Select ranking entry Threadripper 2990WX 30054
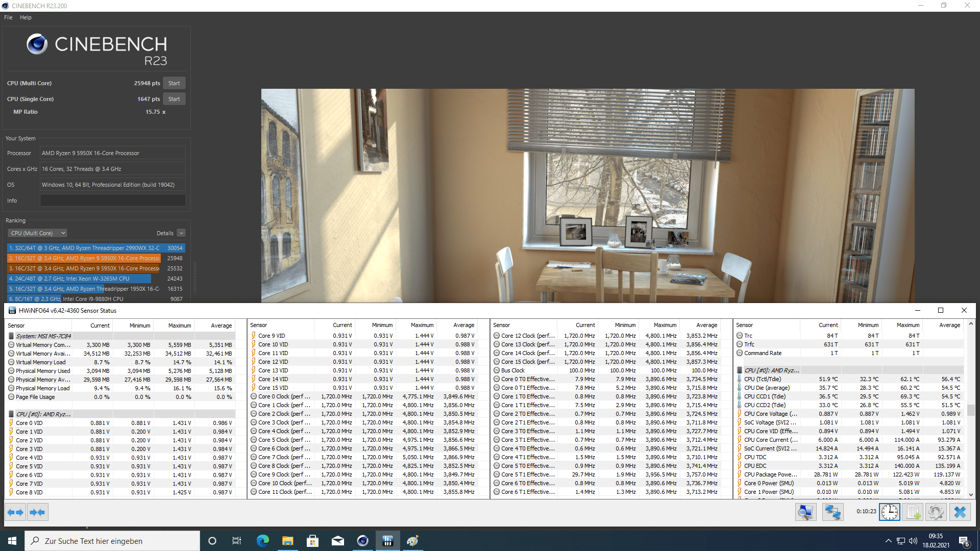 click(96, 248)
